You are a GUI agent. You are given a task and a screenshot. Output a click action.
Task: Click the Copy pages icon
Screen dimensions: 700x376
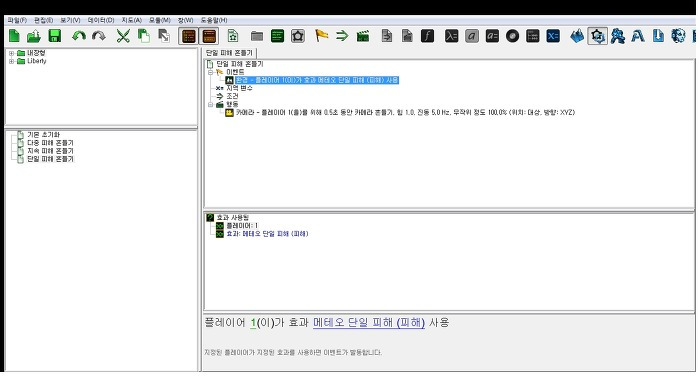pos(143,36)
